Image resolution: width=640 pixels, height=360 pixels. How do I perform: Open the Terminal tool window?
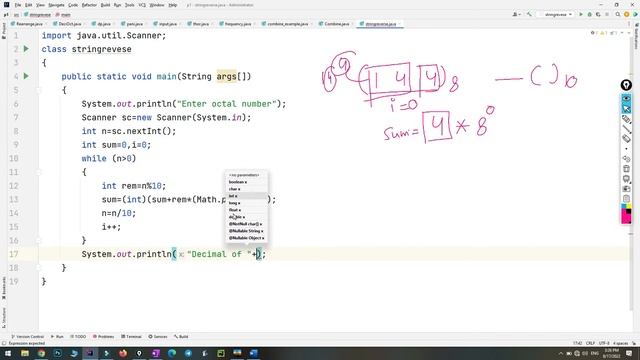[x=131, y=337]
